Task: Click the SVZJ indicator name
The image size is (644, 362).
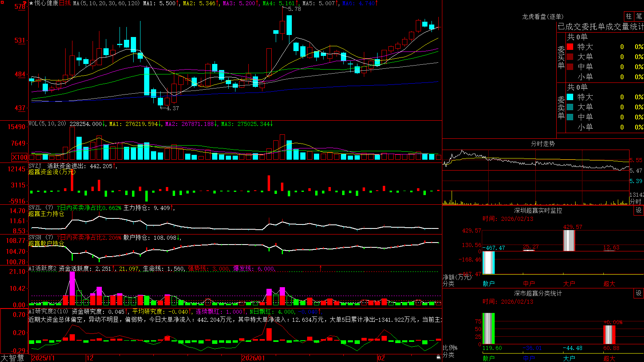Action: pos(35,166)
